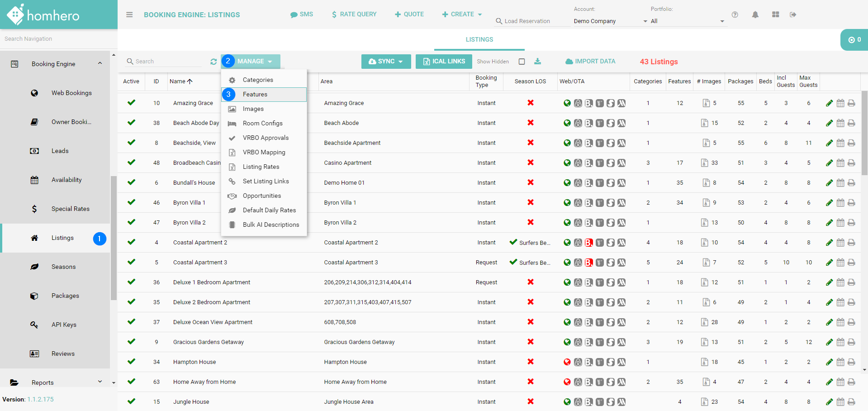The image size is (868, 411).
Task: Click the refresh listings icon
Action: [x=213, y=62]
